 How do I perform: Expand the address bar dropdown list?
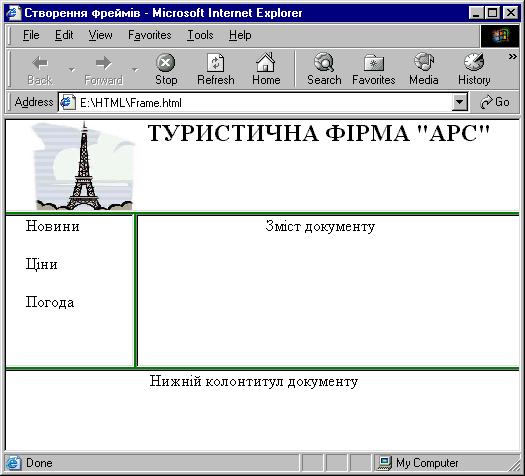coord(459,102)
